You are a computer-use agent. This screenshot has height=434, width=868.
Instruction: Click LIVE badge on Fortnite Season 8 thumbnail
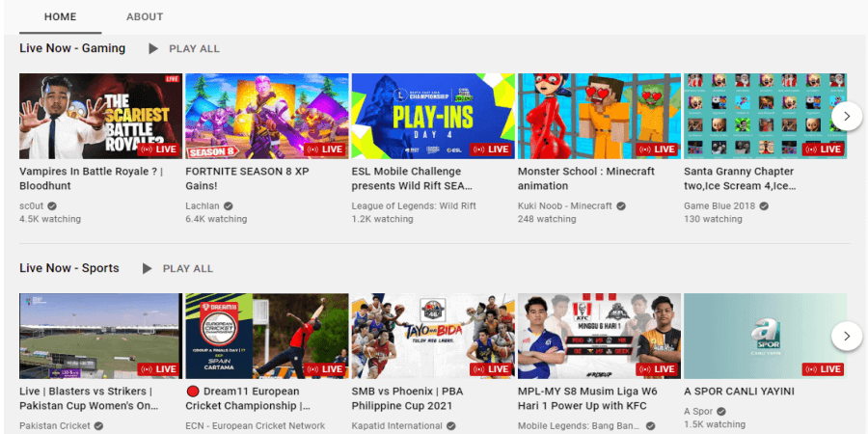324,149
